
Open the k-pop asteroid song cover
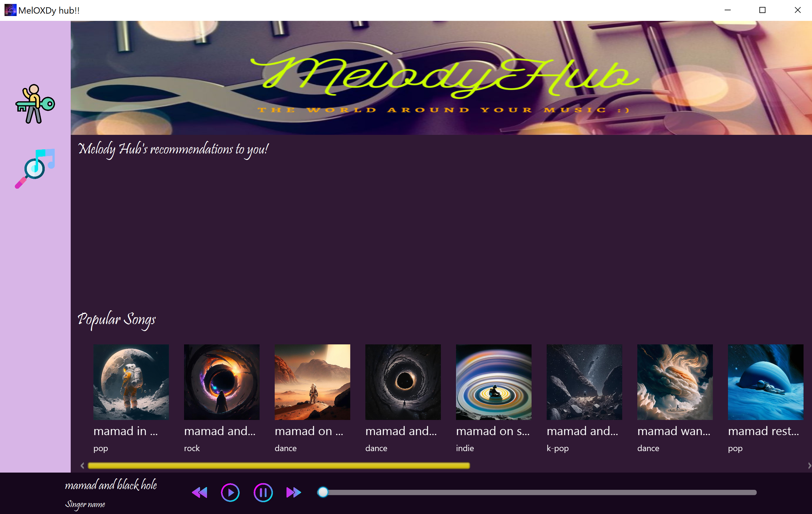(x=584, y=382)
